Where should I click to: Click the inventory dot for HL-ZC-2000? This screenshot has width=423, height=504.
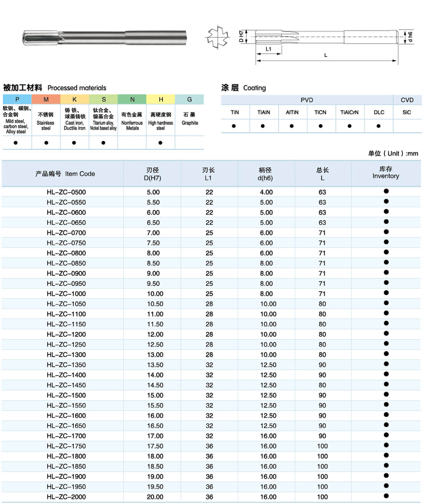tap(386, 496)
